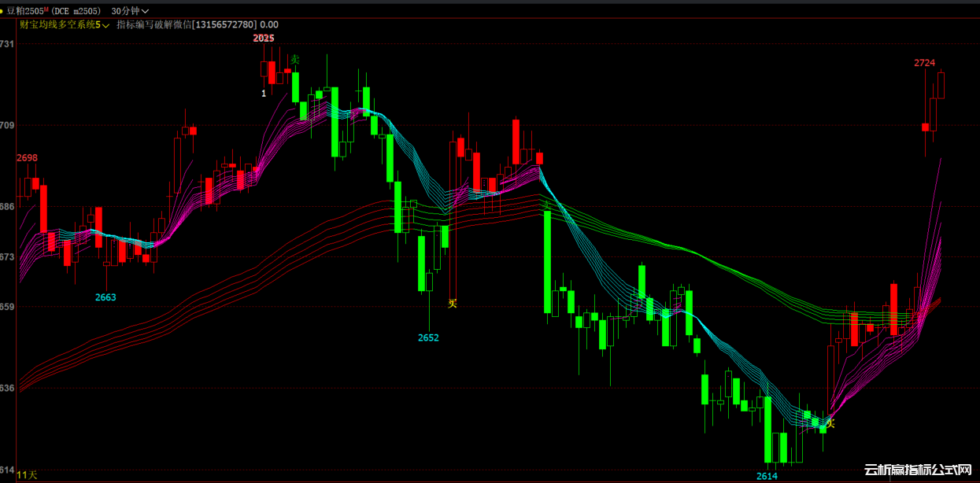980x483 pixels.
Task: Click the yellow 买 signal near the 2614 bottom
Action: click(830, 423)
